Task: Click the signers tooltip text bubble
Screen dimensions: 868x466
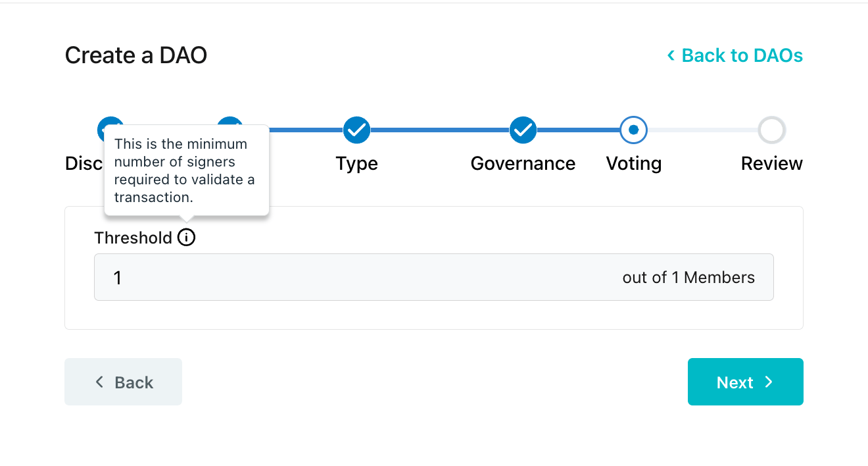Action: pyautogui.click(x=187, y=170)
